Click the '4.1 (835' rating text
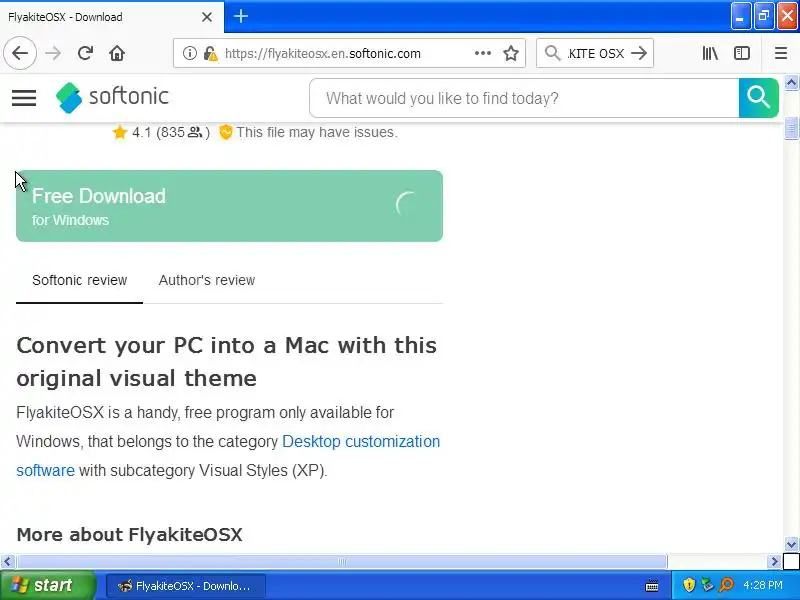 pos(158,133)
